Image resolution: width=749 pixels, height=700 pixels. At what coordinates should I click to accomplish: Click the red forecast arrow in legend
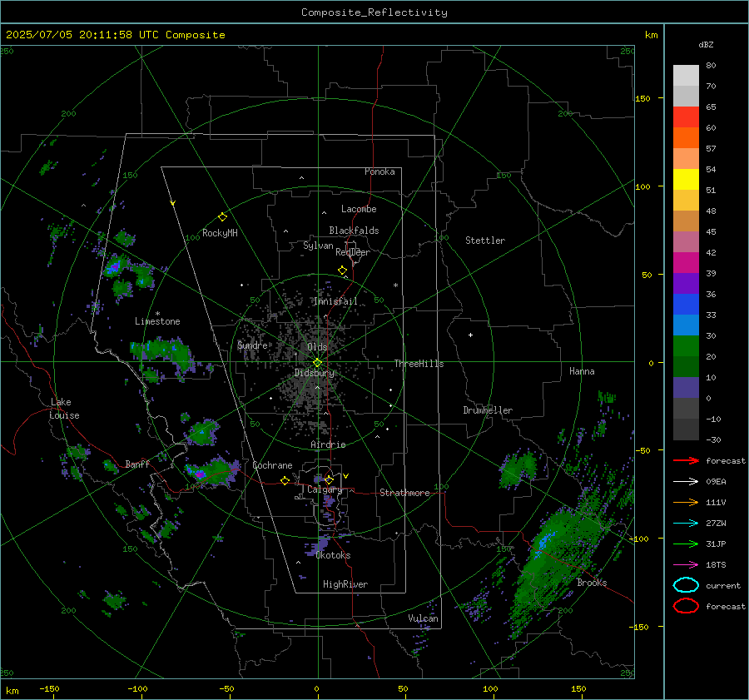pos(686,460)
